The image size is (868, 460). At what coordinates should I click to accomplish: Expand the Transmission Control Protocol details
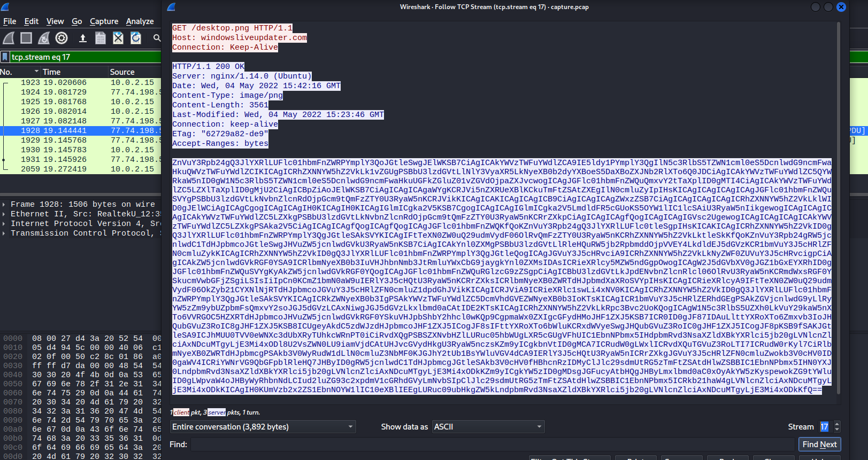pos(4,233)
